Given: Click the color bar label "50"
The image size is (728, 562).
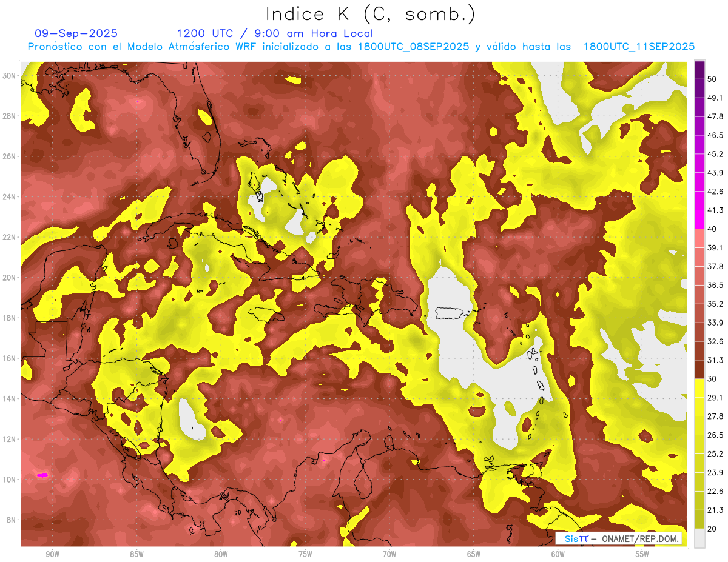Looking at the screenshot, I should point(713,79).
